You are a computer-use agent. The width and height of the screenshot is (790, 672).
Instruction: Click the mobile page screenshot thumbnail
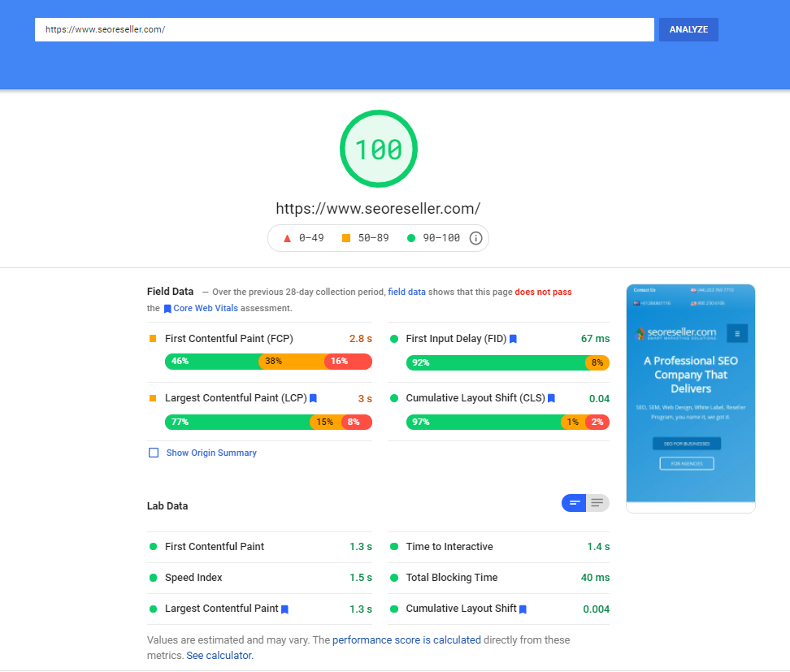coord(690,398)
